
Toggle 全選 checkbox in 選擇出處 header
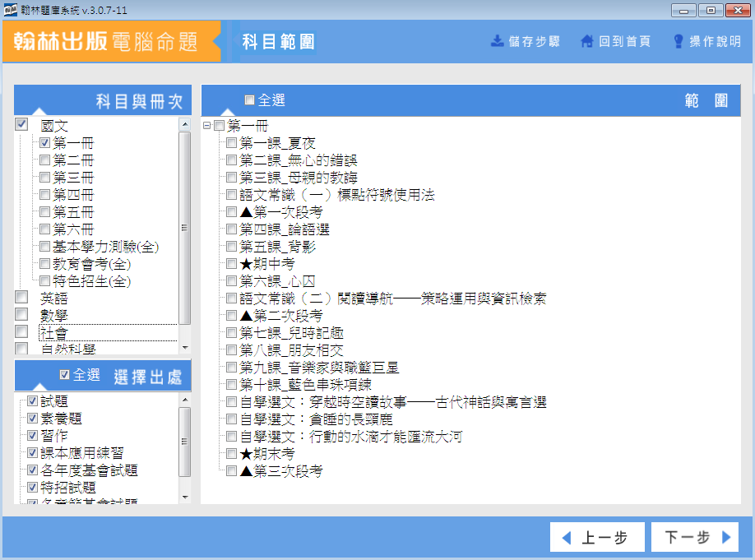(64, 375)
